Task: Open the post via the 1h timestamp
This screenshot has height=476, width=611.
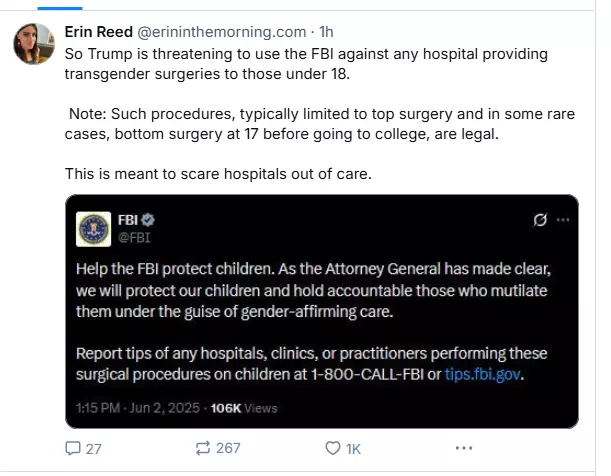Action: 326,30
